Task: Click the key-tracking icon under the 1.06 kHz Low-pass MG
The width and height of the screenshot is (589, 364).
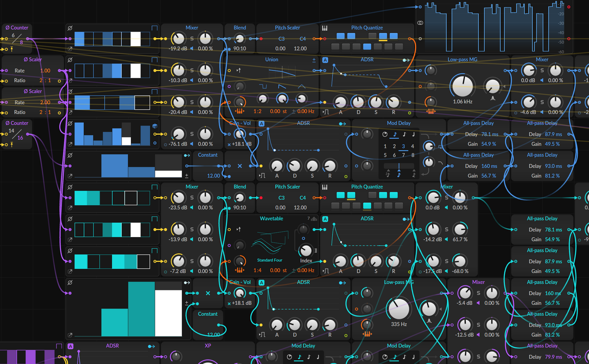Action: tap(430, 111)
